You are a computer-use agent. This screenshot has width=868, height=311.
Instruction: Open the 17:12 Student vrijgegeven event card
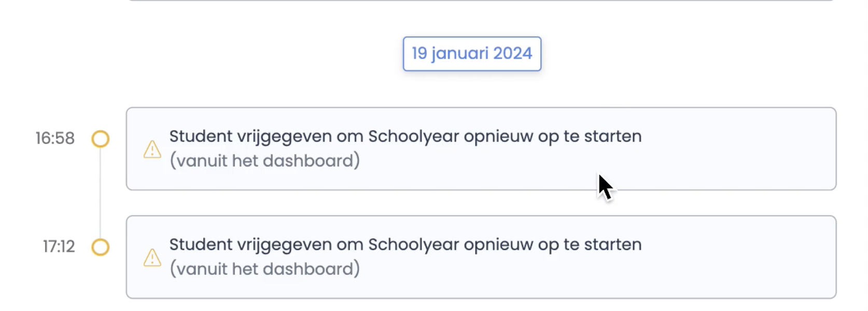pyautogui.click(x=481, y=257)
